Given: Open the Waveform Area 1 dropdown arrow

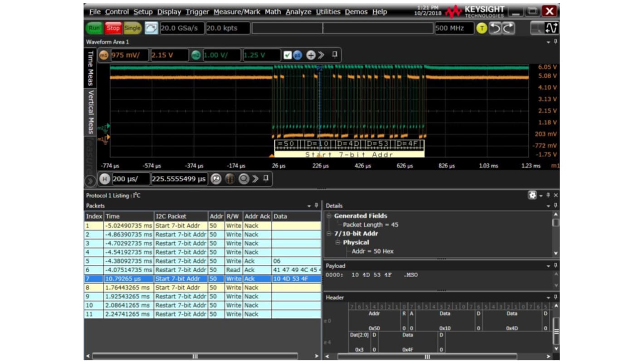Looking at the screenshot, I should 548,42.
